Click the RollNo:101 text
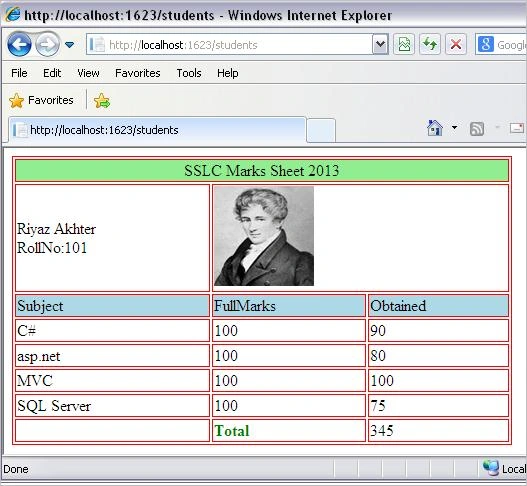527x486 pixels. [52, 248]
